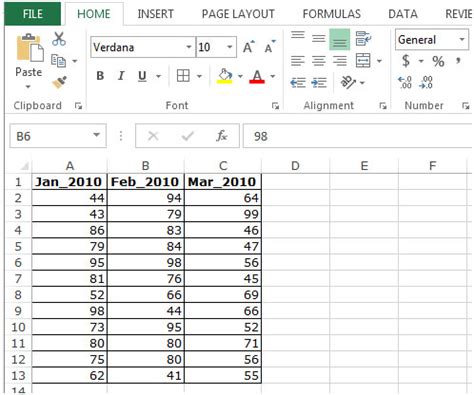Open Clipboard dialog launcher
Screen dimensions: 474x395
(x=78, y=106)
